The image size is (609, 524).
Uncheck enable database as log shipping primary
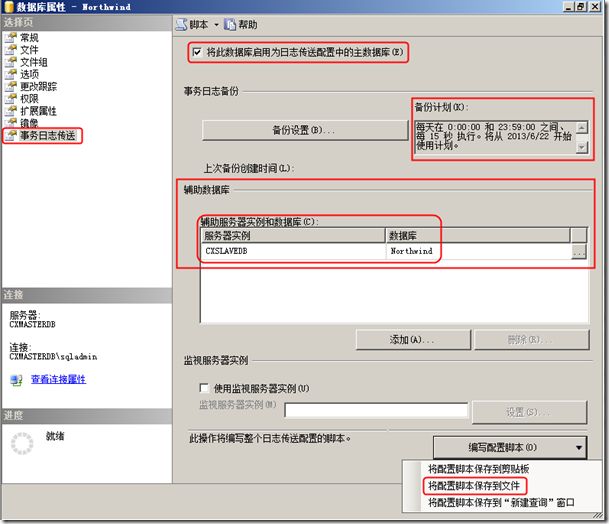(197, 52)
